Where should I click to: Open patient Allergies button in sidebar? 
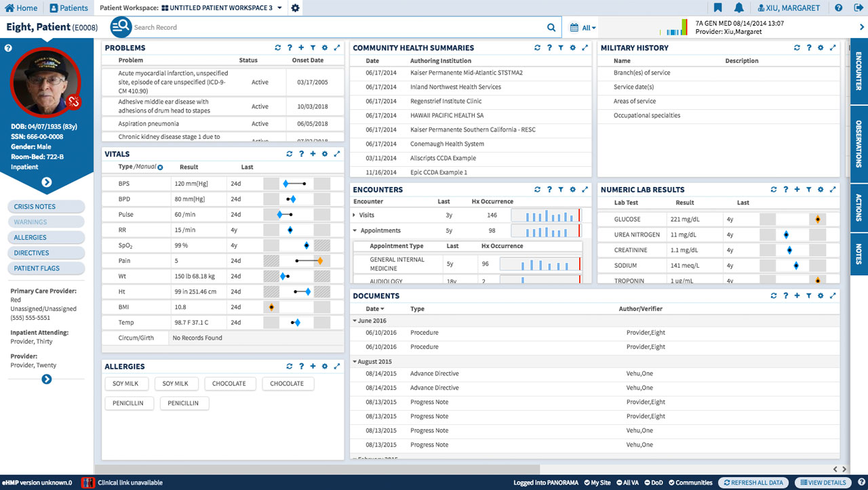click(x=47, y=237)
